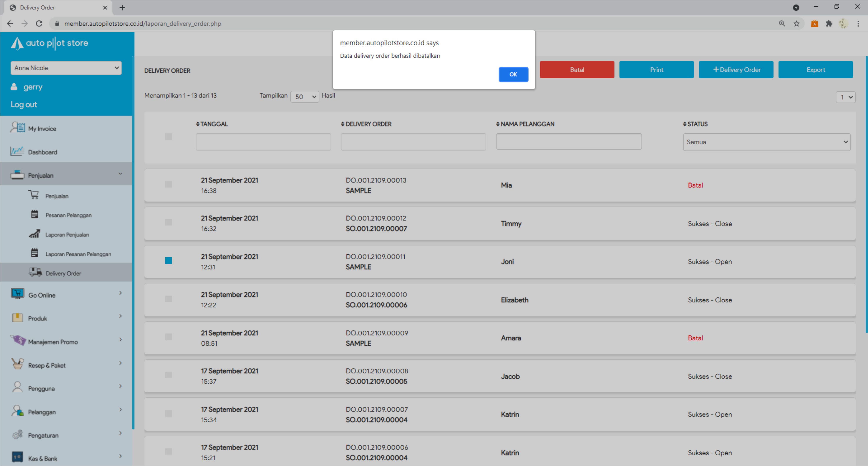Image resolution: width=868 pixels, height=466 pixels.
Task: Uncheck the selected Joni delivery order checkbox
Action: (x=169, y=261)
